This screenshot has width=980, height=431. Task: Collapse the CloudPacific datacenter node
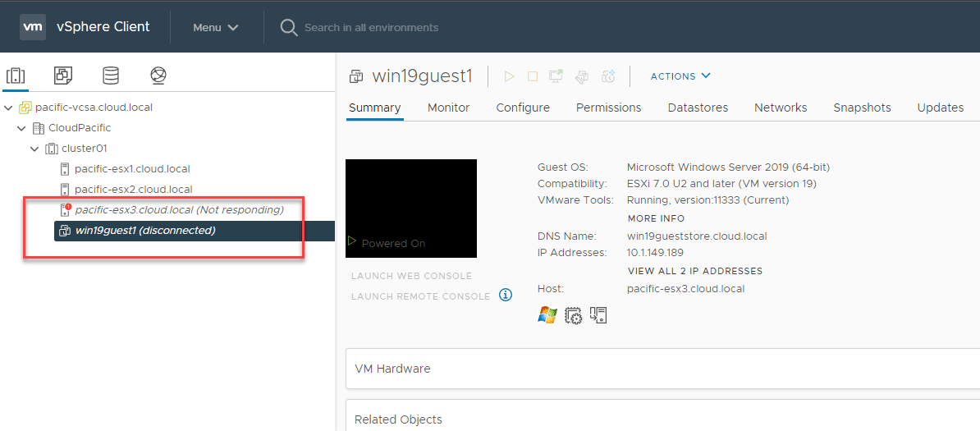[x=21, y=128]
